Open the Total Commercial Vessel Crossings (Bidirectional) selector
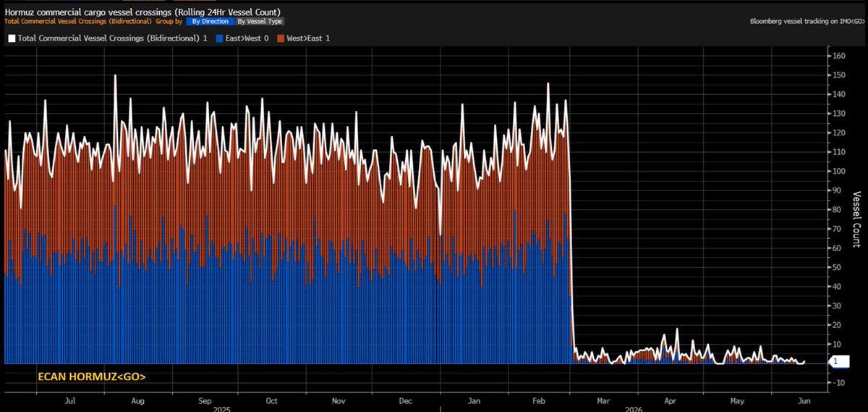Viewport: 868px width, 412px height. (x=78, y=22)
